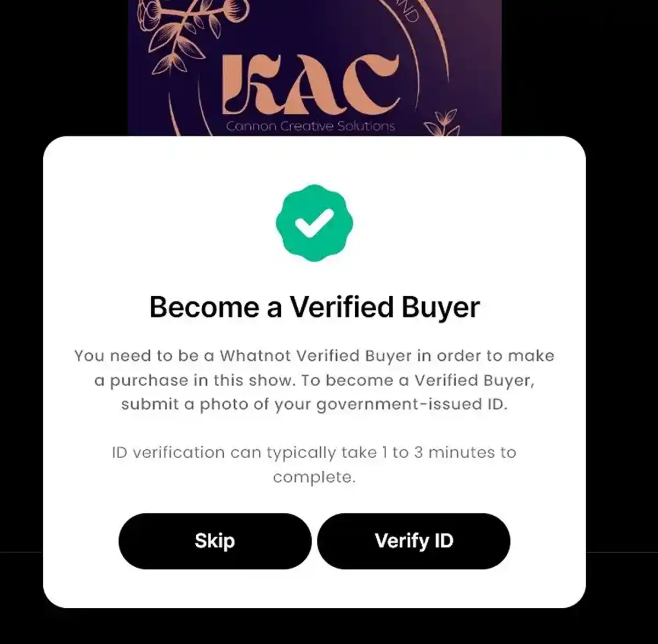Click the government-issued ID instructions paragraph
The width and height of the screenshot is (658, 644).
coord(314,380)
